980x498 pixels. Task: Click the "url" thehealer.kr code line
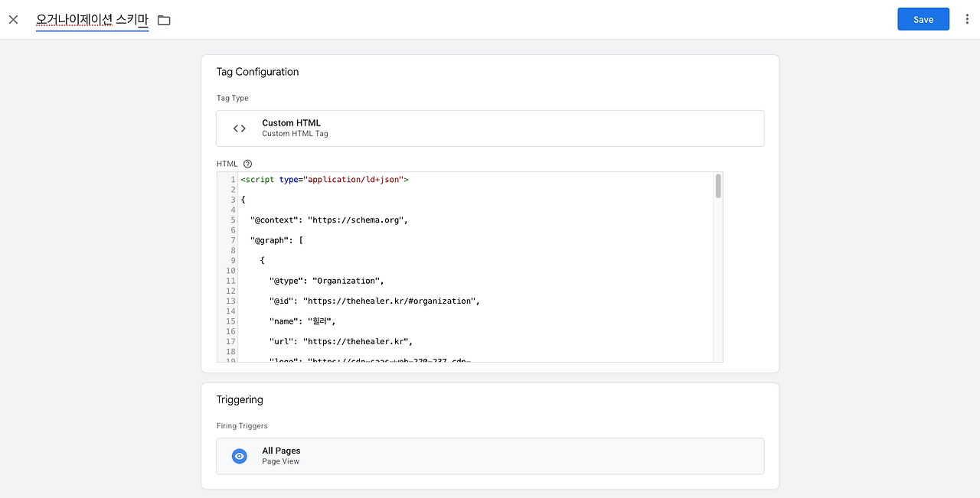(x=341, y=341)
